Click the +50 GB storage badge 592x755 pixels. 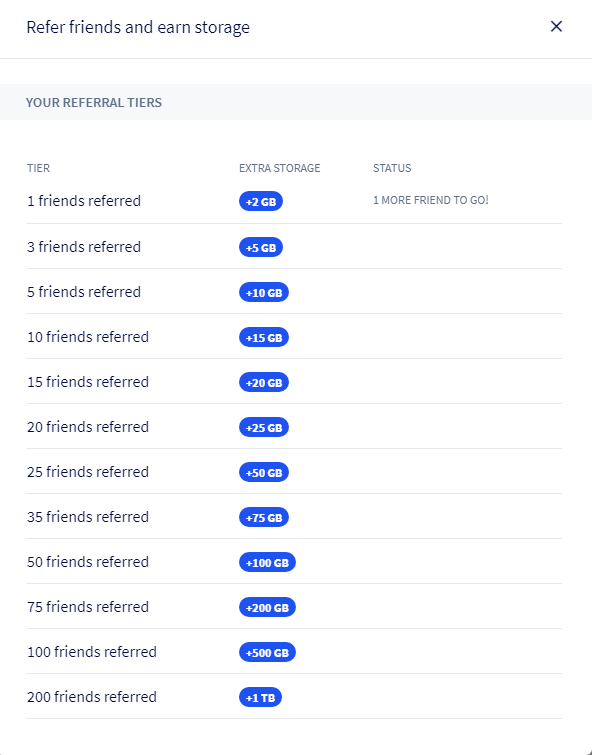pos(264,472)
